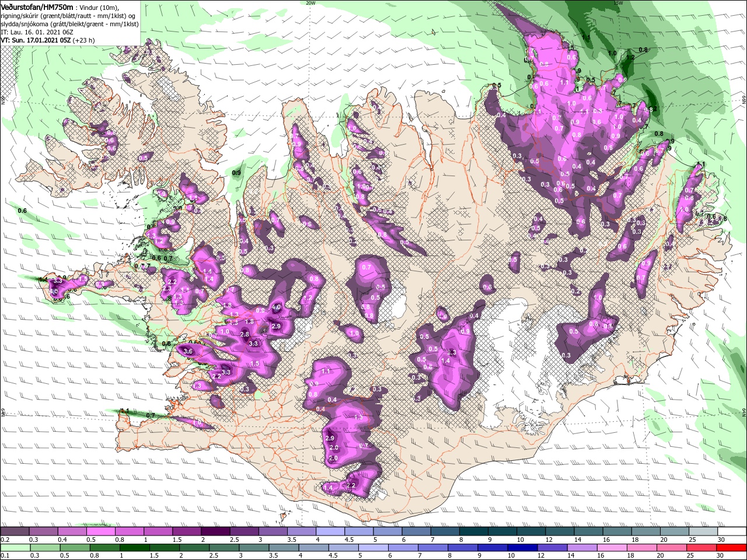Select bright pink upper swatch starting at 0.5
Screen dimensions: 747x560
click(x=101, y=531)
